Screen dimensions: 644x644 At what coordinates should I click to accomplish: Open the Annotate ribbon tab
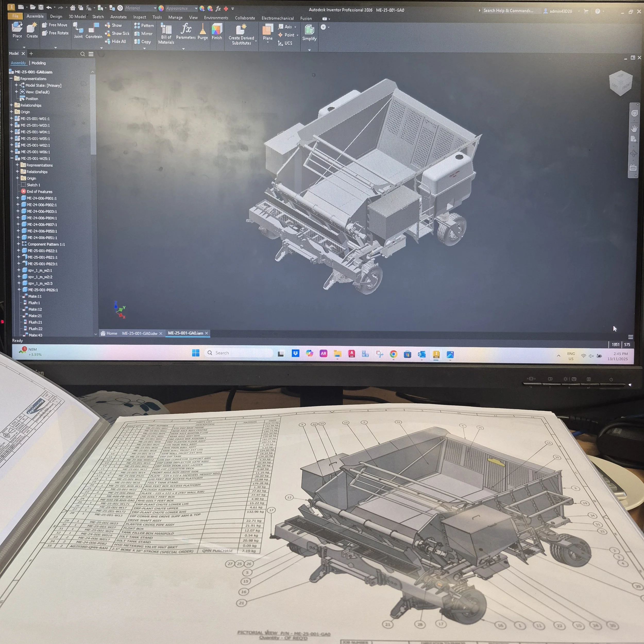tap(118, 17)
